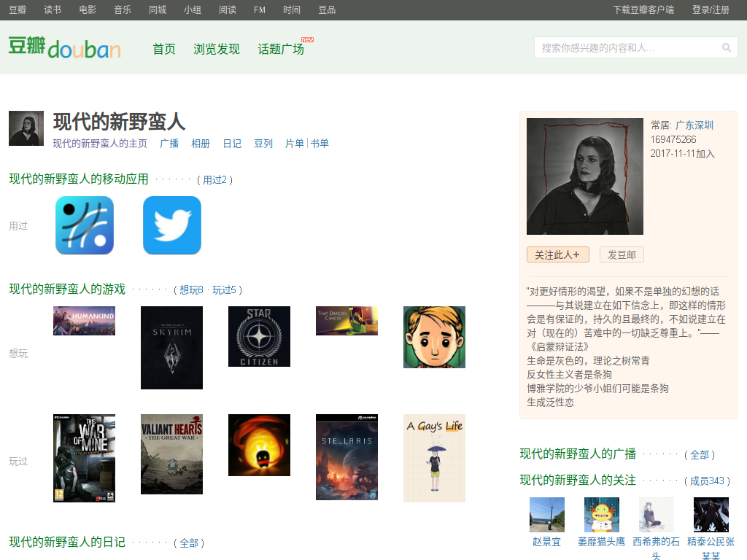The image size is (747, 560).
Task: Go to 电影 in top bar
Action: (x=88, y=10)
